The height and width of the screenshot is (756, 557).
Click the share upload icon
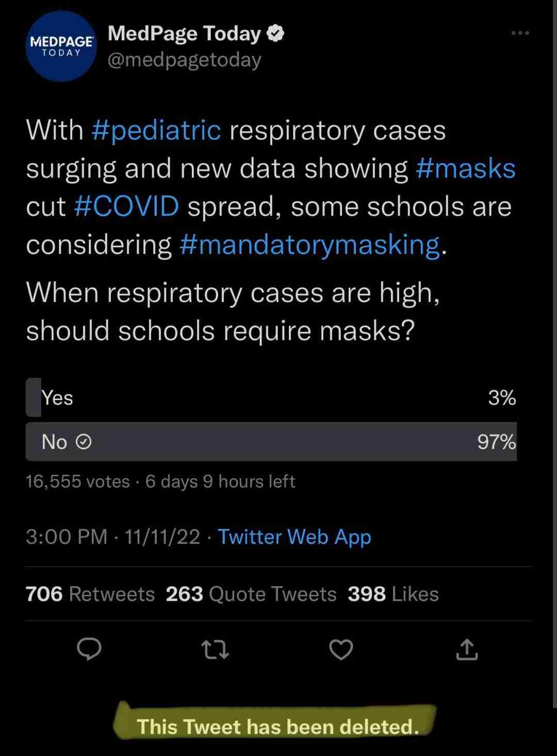tap(467, 650)
